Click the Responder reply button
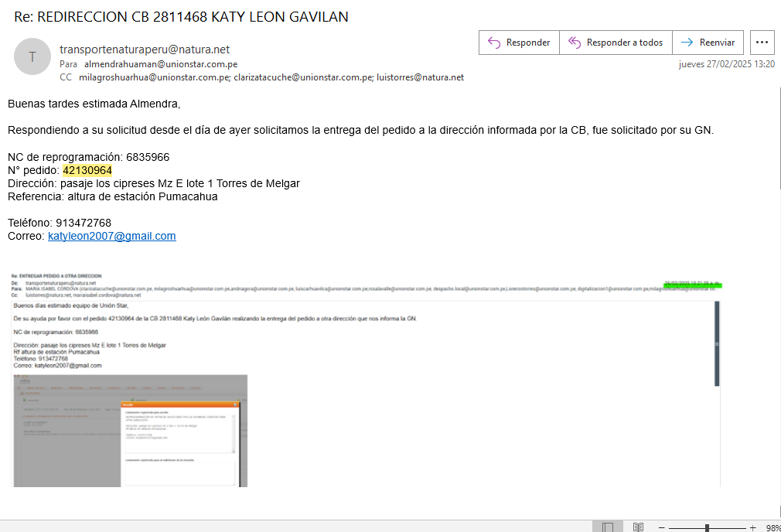 [x=519, y=43]
